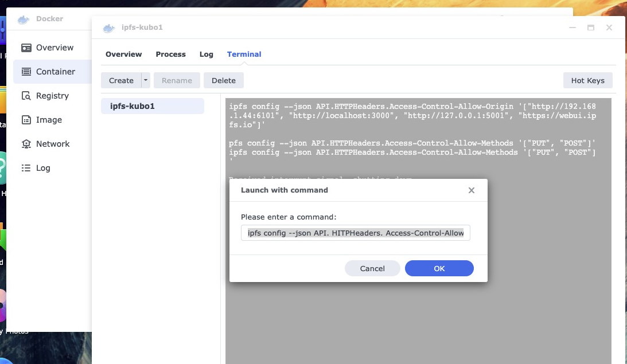627x364 pixels.
Task: Open Registry in the Docker sidebar
Action: [52, 96]
